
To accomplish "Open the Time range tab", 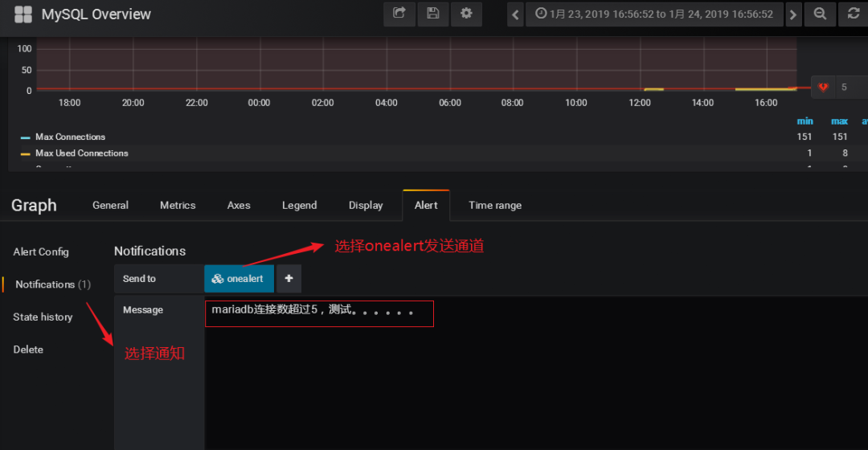I will coord(495,206).
